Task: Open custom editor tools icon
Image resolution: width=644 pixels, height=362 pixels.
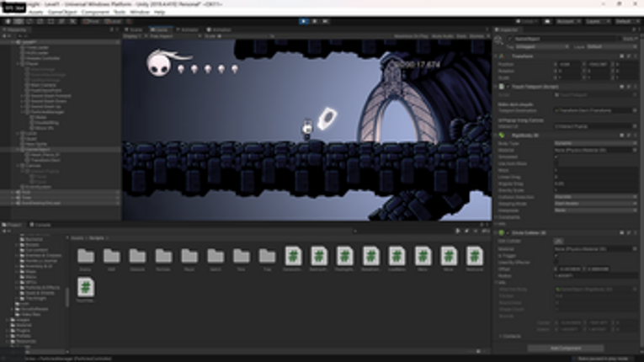Action: click(x=72, y=21)
